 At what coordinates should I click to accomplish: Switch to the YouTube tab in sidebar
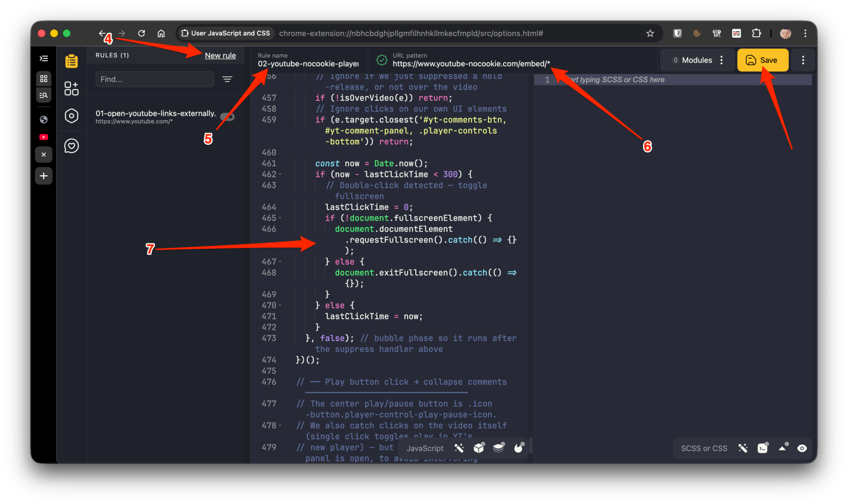pos(44,137)
